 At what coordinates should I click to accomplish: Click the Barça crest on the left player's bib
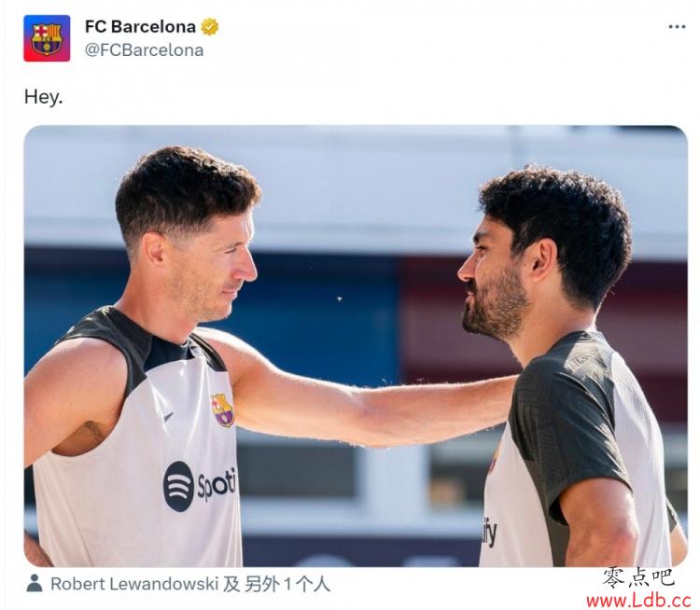223,409
